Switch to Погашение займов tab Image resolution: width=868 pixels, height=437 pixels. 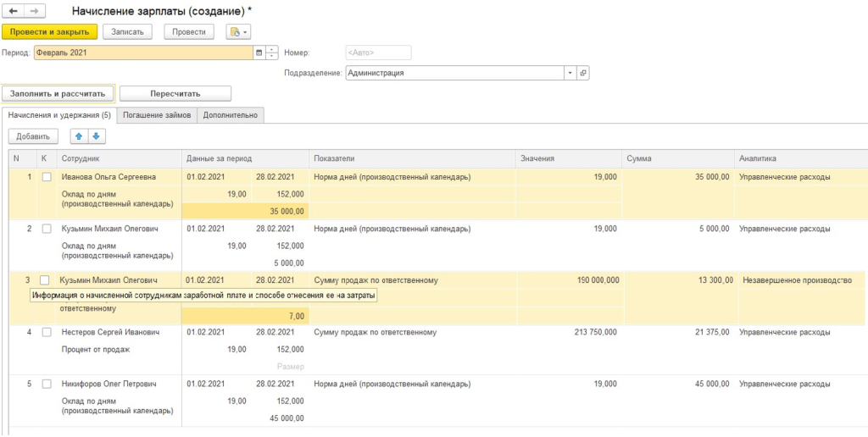[157, 115]
